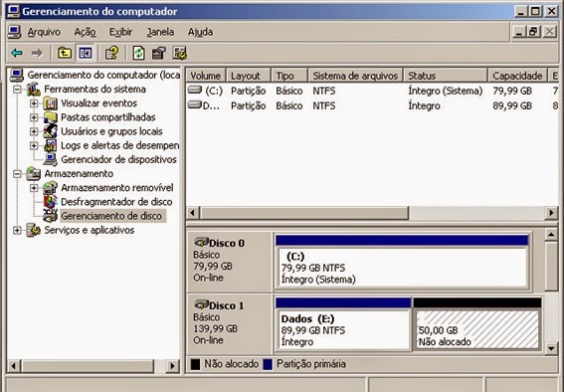
Task: Click the blue Partição primária legend swatch
Action: (x=268, y=364)
